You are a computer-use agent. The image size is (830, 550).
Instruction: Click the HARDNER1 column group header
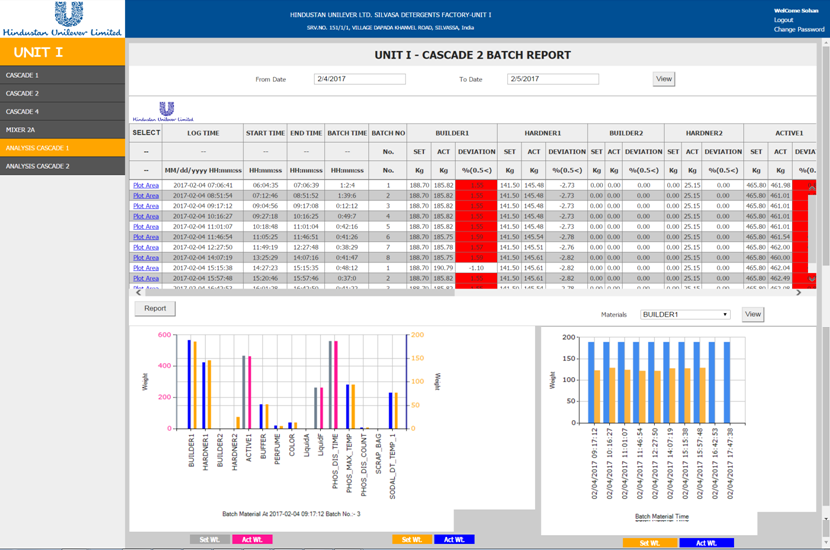click(543, 133)
